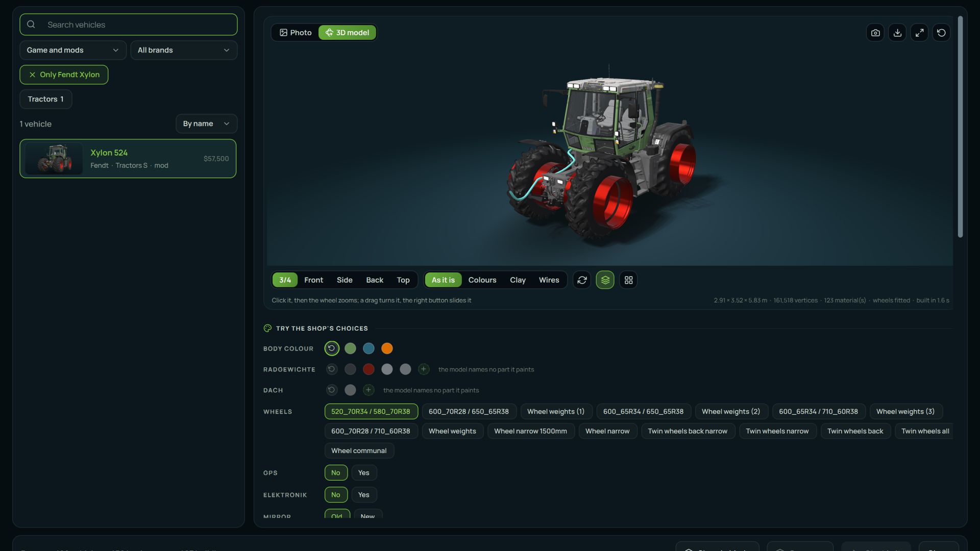The image size is (980, 551).
Task: Remove Only Fendt Xylon filter
Action: [64, 74]
